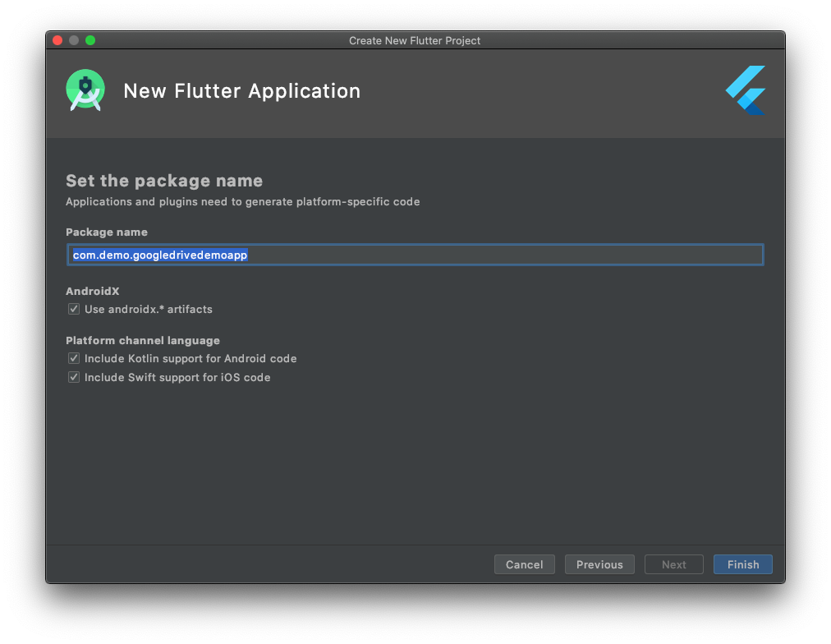The image size is (831, 644).
Task: Click the disabled Next button
Action: (673, 564)
